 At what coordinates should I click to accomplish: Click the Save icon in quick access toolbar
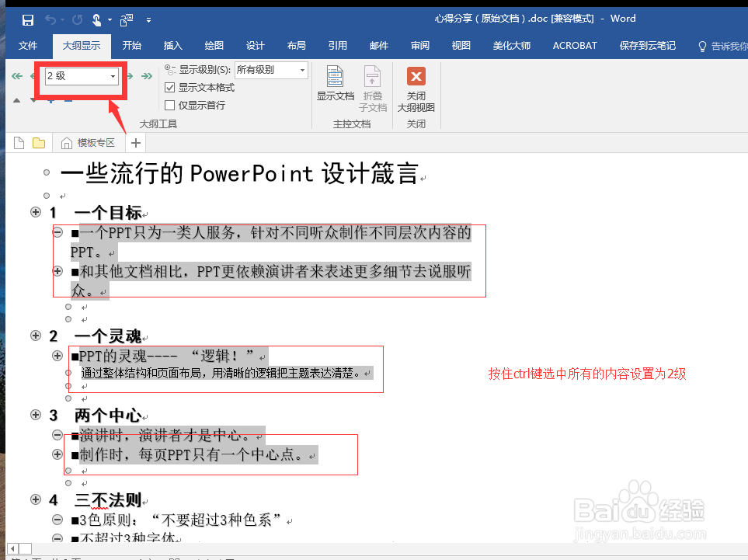click(28, 20)
